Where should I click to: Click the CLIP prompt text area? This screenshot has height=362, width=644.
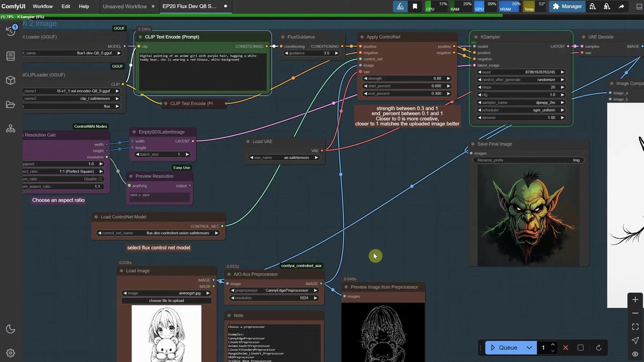(x=203, y=71)
